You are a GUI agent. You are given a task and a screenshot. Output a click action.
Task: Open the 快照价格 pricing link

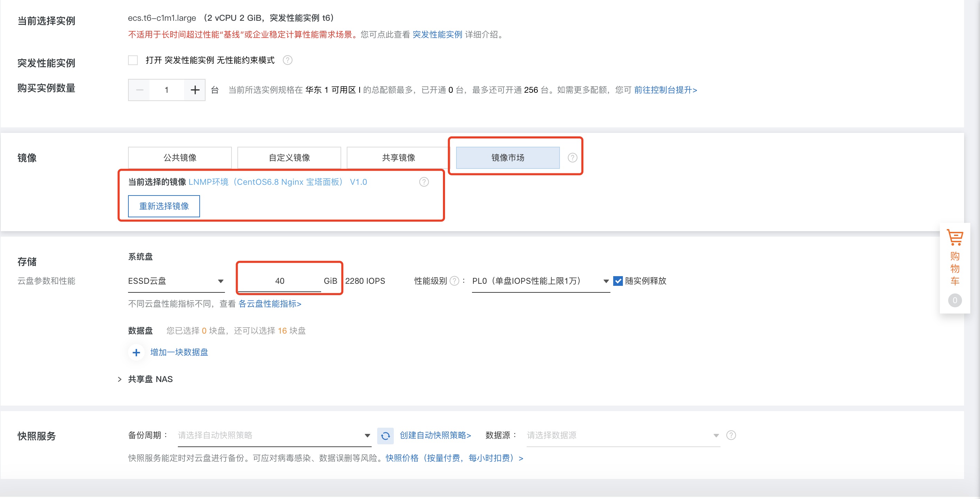click(x=454, y=458)
